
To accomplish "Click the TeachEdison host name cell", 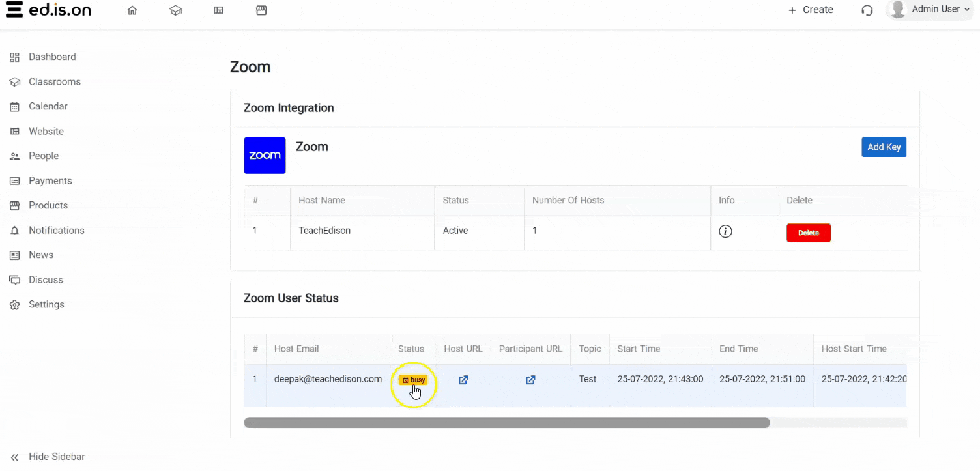I will point(324,231).
